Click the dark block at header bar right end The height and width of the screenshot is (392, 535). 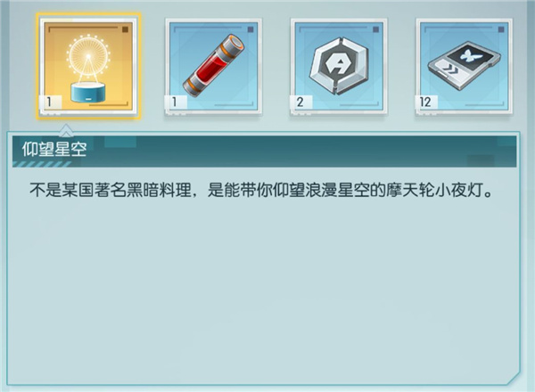tap(480, 160)
